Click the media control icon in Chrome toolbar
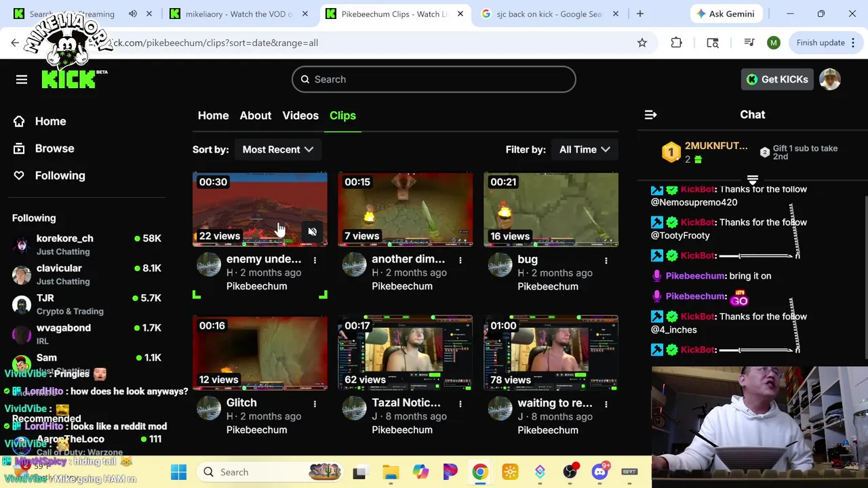 (x=749, y=43)
